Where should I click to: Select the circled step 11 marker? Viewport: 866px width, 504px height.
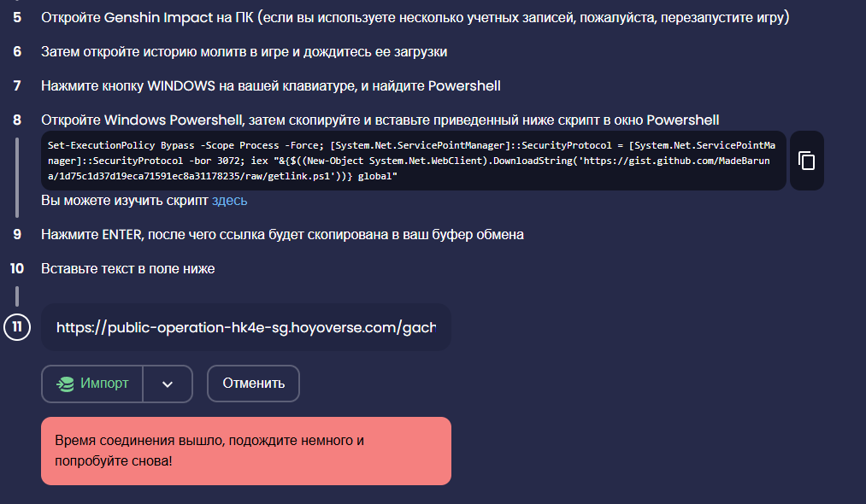coord(17,327)
